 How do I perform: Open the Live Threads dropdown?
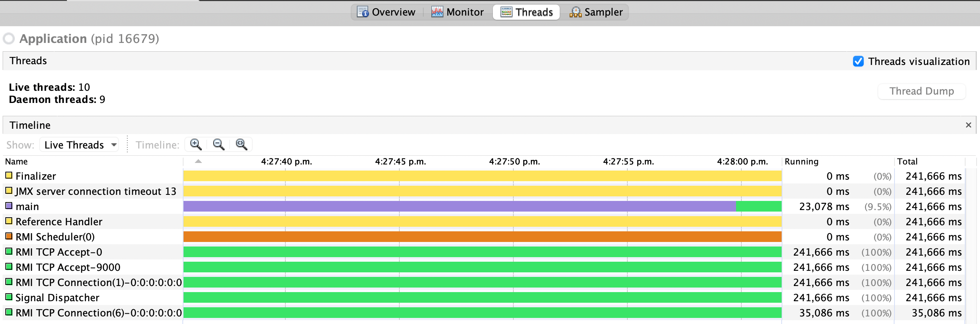click(x=79, y=144)
